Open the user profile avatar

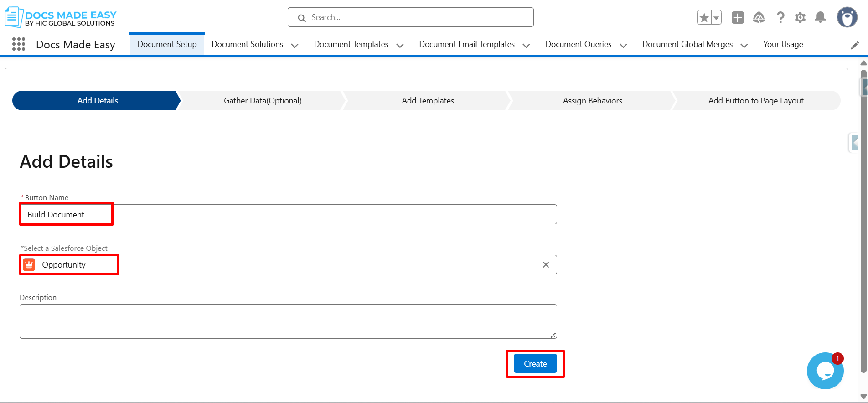(847, 18)
